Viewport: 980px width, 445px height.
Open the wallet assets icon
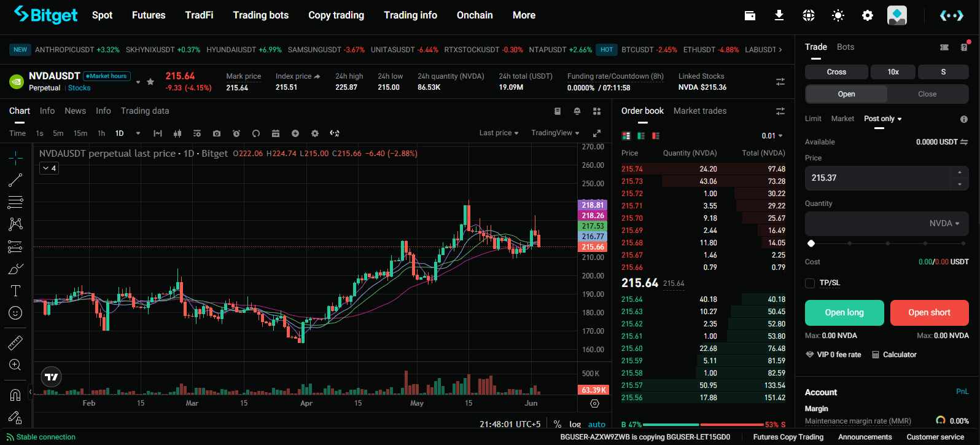750,15
